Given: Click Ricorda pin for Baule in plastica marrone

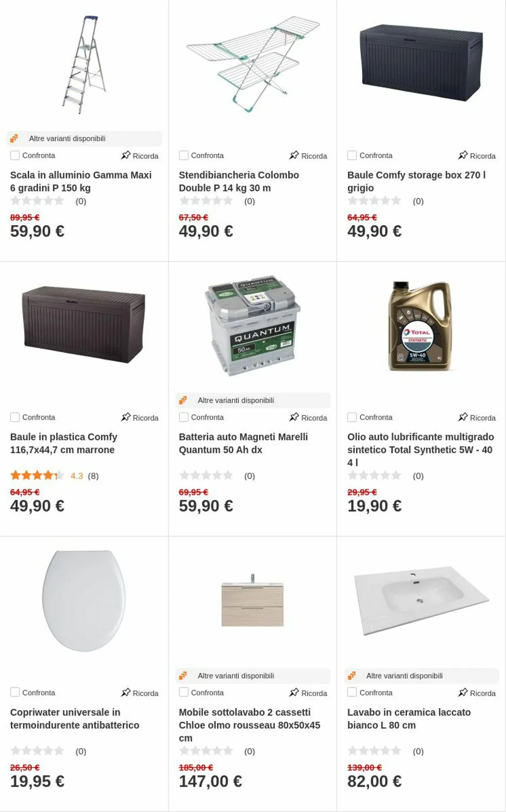Looking at the screenshot, I should coord(139,418).
